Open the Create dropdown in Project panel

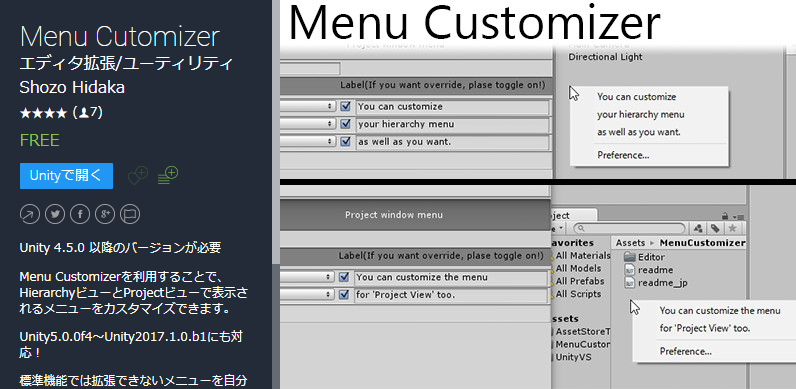[558, 229]
